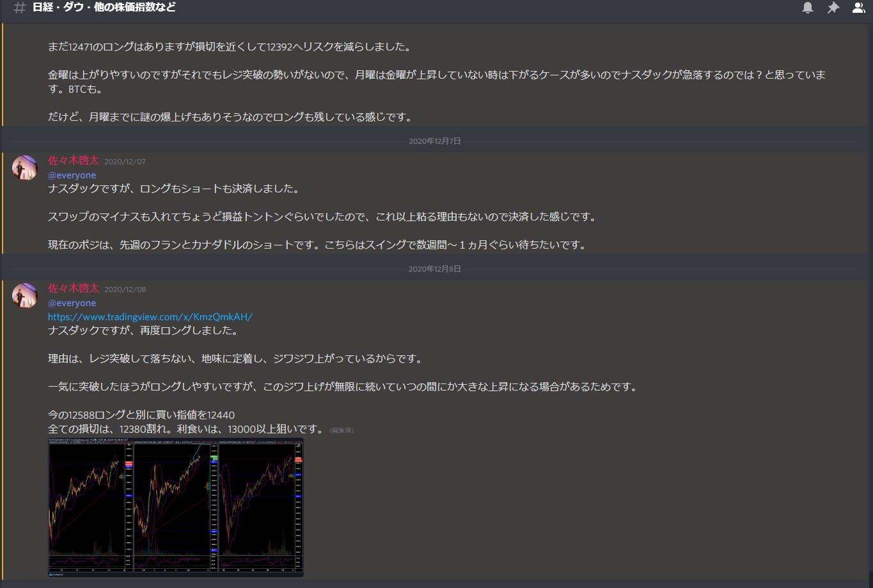Click the 2020年12月7日 date divider
Screen dimensions: 873x588
434,141
